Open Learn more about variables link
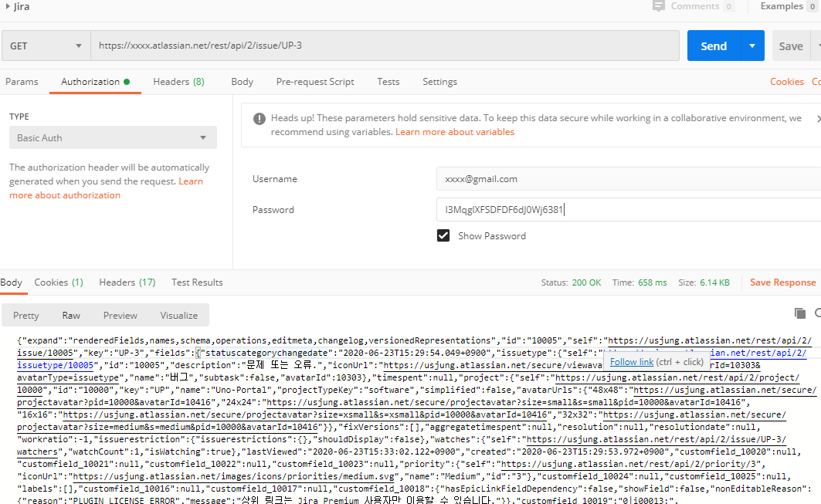This screenshot has width=821, height=504. pyautogui.click(x=454, y=132)
